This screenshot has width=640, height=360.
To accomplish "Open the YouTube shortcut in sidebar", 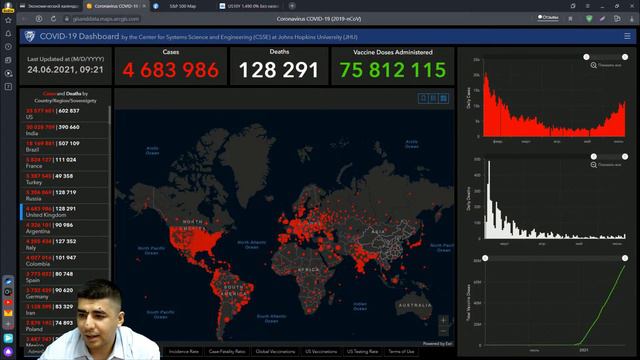I will click(x=8, y=302).
